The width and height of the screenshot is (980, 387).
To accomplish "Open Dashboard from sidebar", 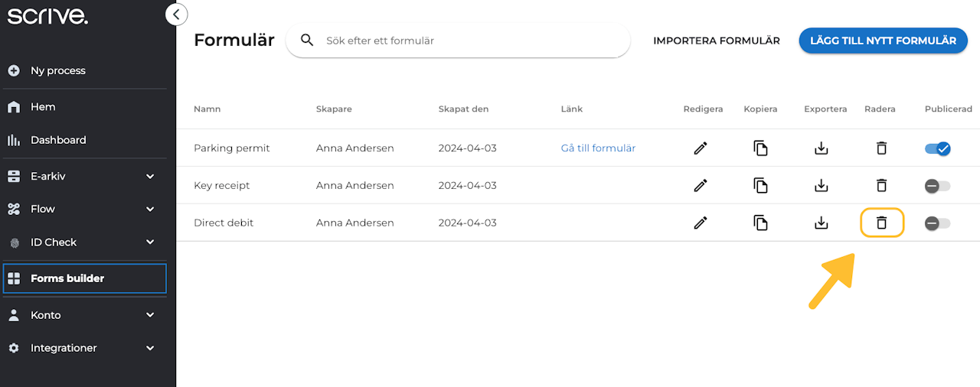I will click(x=58, y=140).
